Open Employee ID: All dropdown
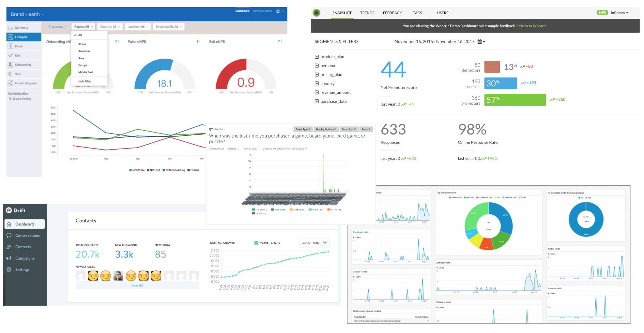This screenshot has height=333, width=644. pos(169,27)
